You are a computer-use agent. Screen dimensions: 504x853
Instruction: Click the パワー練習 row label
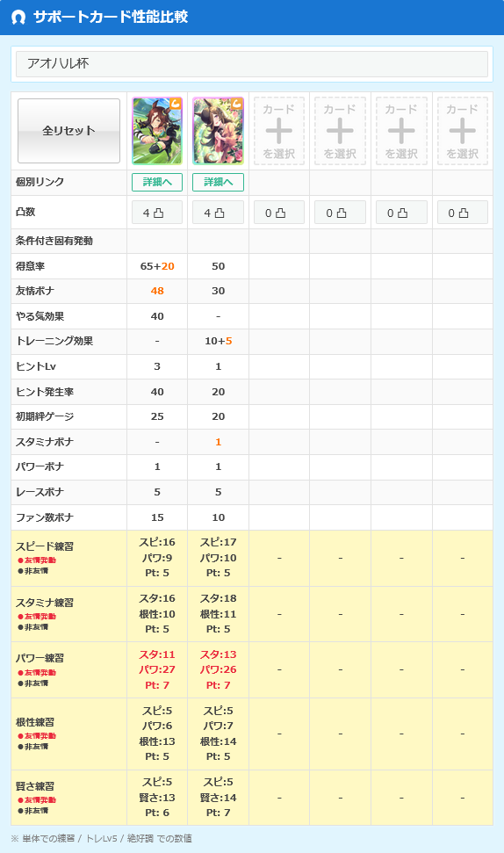(x=40, y=658)
